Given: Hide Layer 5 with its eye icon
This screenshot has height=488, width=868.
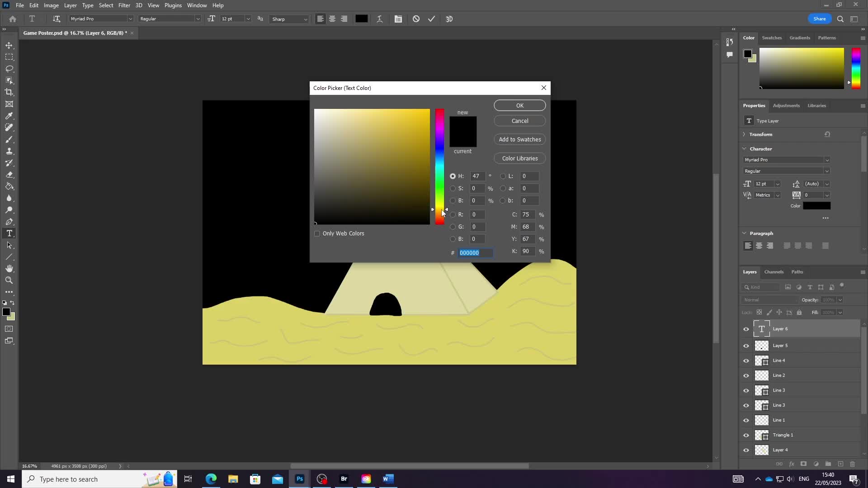Looking at the screenshot, I should click(x=746, y=346).
